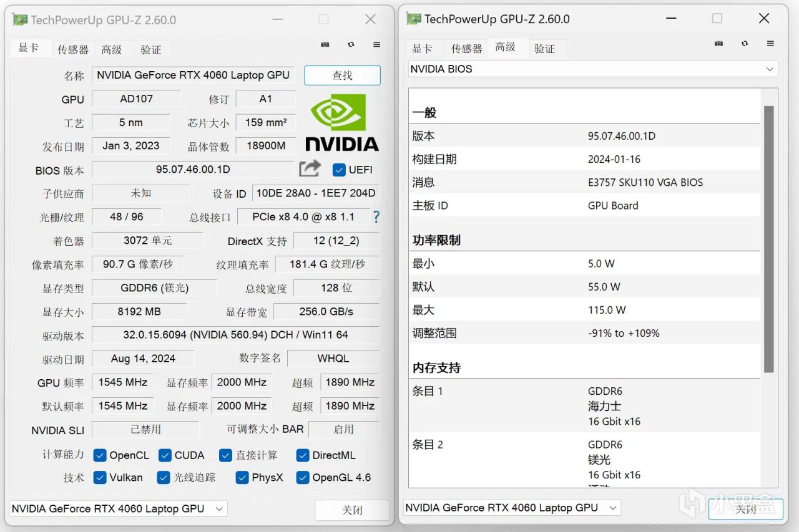Toggle the 直接计算 checkbox

pyautogui.click(x=225, y=455)
